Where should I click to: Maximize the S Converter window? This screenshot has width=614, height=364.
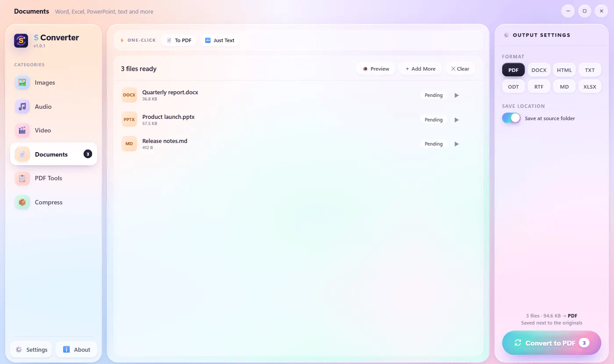pyautogui.click(x=585, y=11)
